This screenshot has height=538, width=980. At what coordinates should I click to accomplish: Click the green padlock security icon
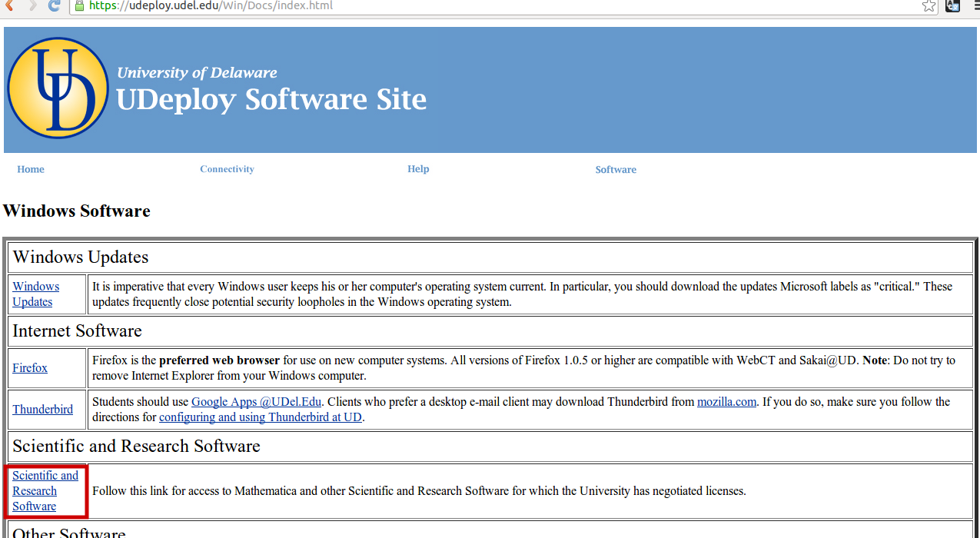coord(78,5)
